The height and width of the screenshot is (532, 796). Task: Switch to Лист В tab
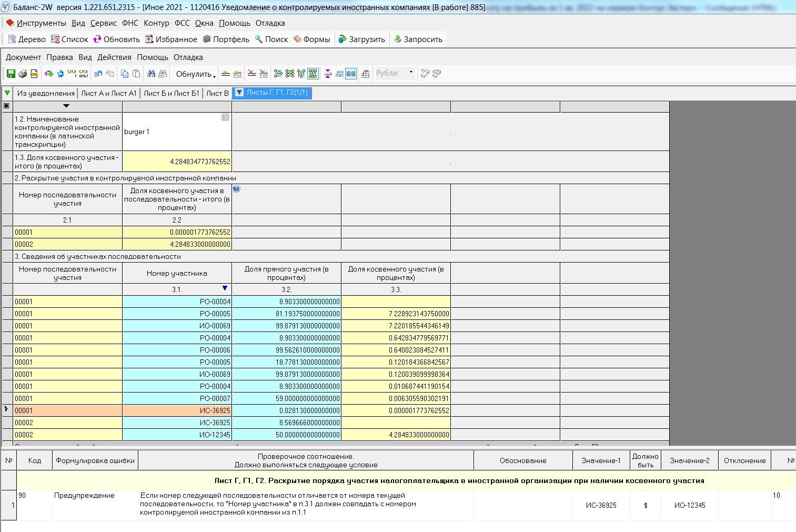(217, 93)
